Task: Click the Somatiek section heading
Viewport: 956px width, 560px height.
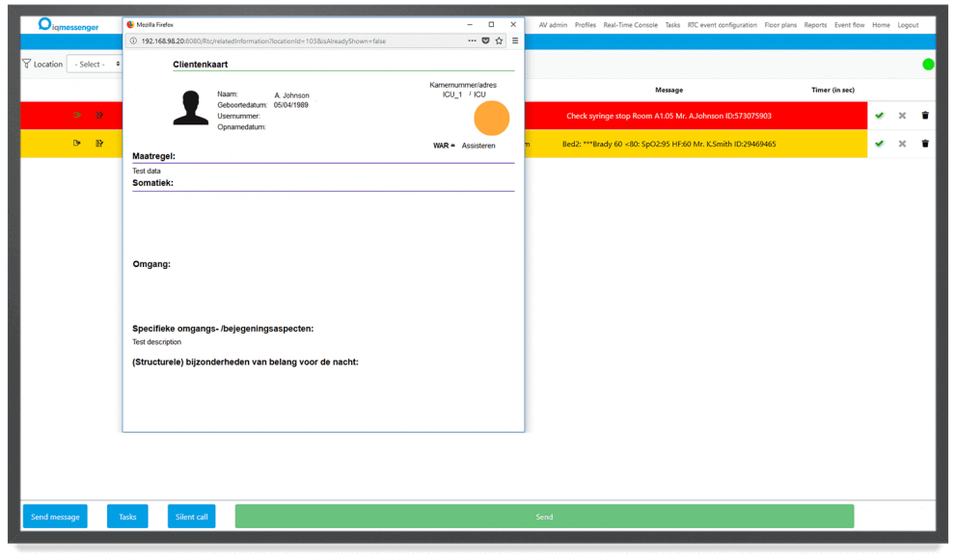Action: 153,183
